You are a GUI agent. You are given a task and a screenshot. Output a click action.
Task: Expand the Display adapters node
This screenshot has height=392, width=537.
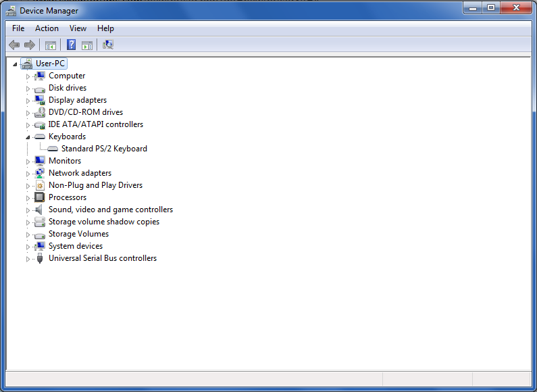pyautogui.click(x=28, y=101)
